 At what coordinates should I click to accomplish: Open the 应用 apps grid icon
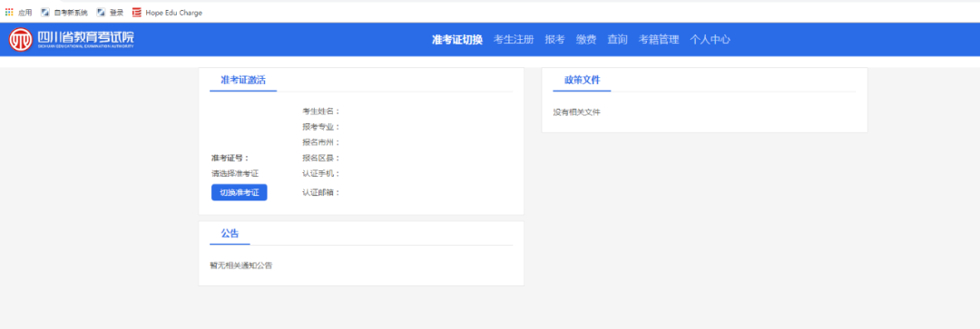click(9, 12)
